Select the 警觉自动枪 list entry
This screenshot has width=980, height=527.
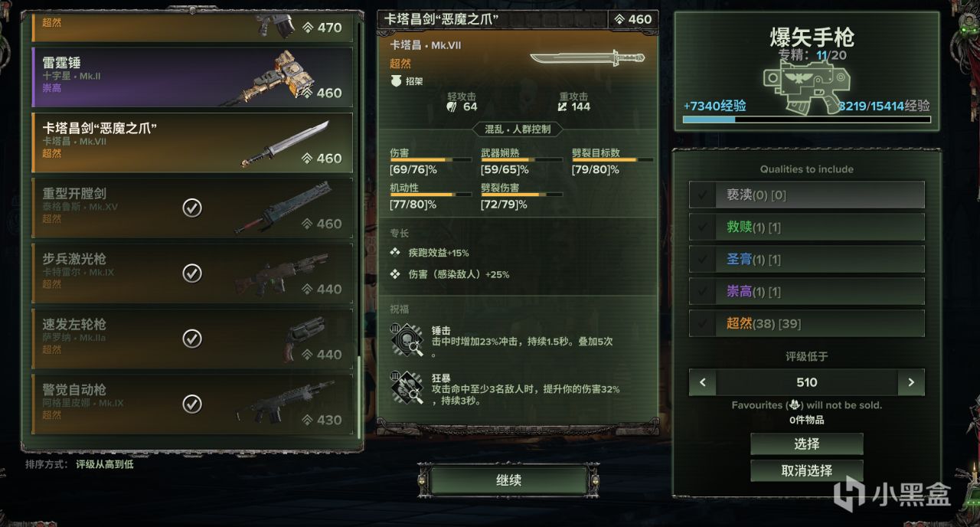pyautogui.click(x=192, y=403)
